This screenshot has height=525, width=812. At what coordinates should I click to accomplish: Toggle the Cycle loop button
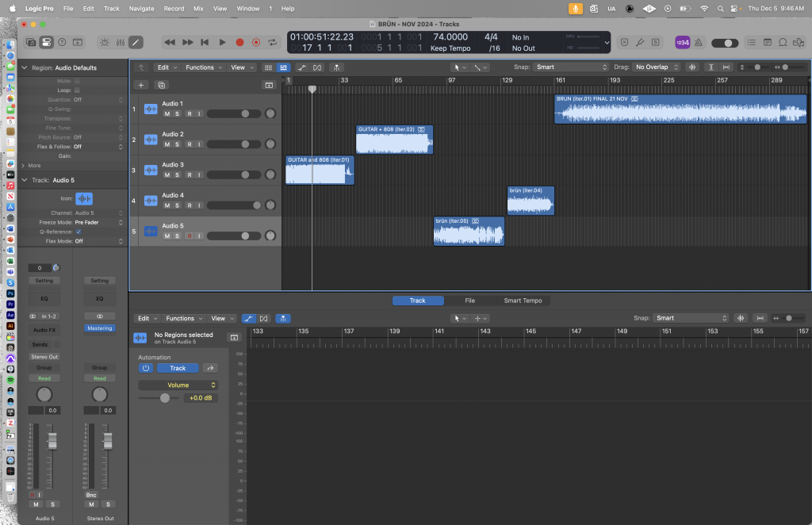point(273,43)
